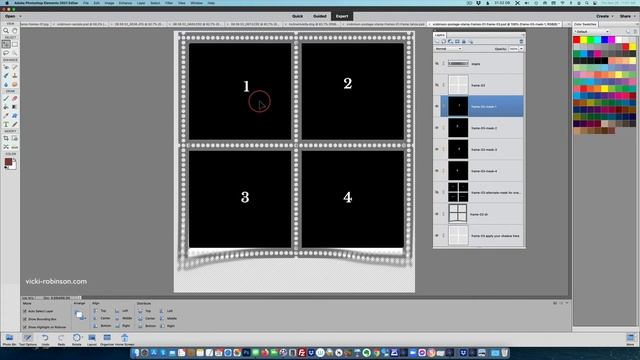The width and height of the screenshot is (640, 360).
Task: Select the Rectangular Marquee tool
Action: click(x=15, y=44)
